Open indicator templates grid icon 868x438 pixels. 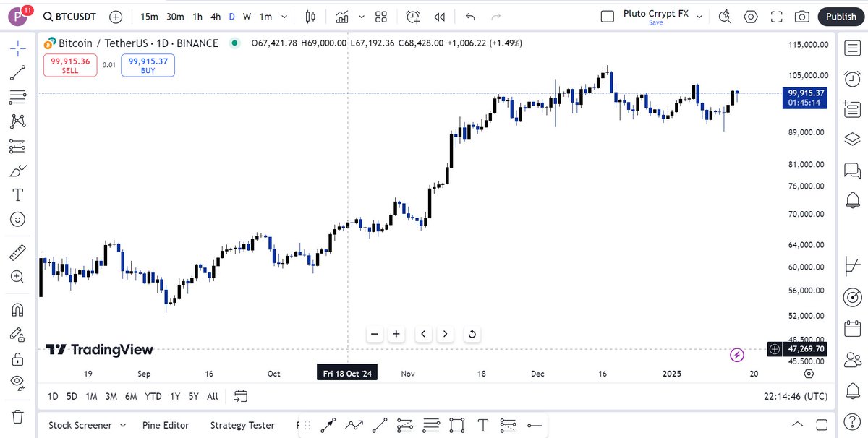(381, 17)
